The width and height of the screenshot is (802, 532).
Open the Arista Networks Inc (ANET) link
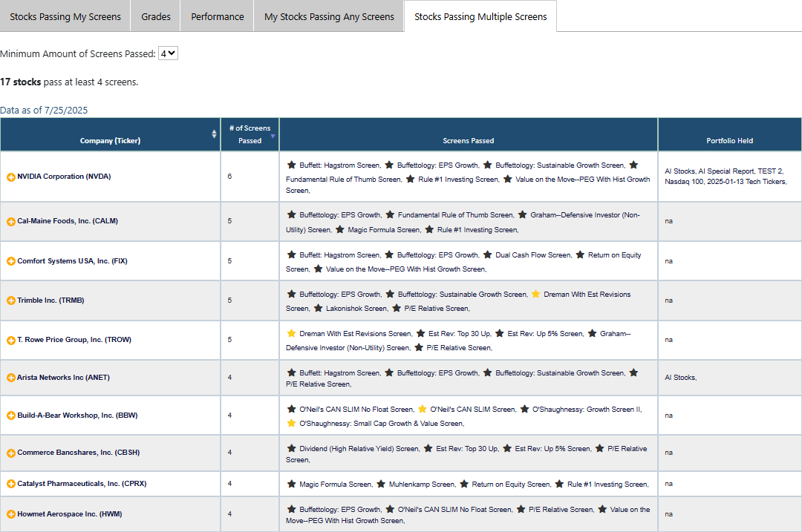point(63,377)
